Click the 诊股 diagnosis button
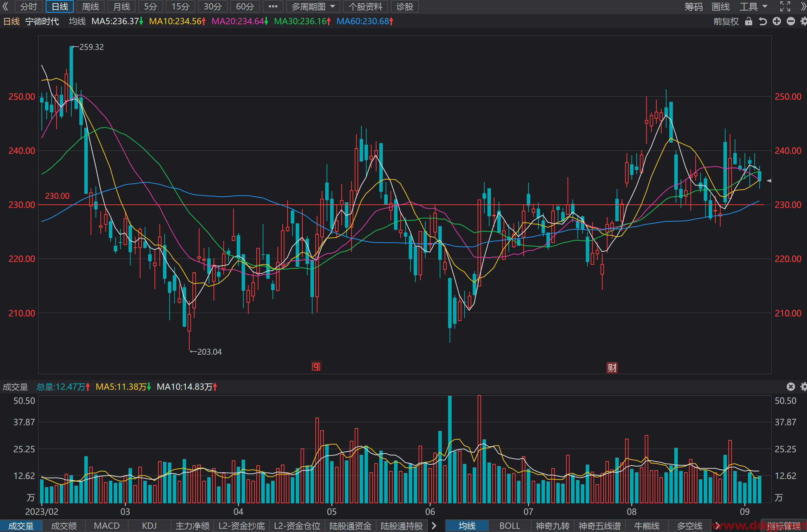The width and height of the screenshot is (807, 532). (x=405, y=6)
